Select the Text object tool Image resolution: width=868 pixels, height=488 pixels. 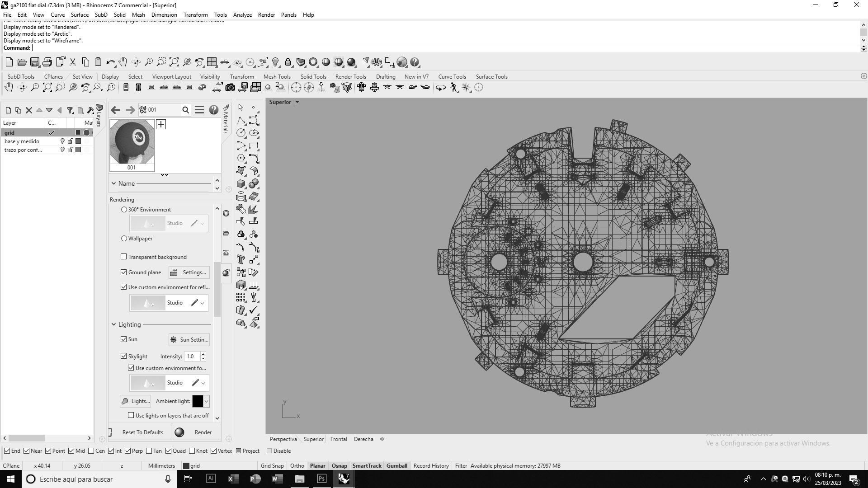click(241, 259)
